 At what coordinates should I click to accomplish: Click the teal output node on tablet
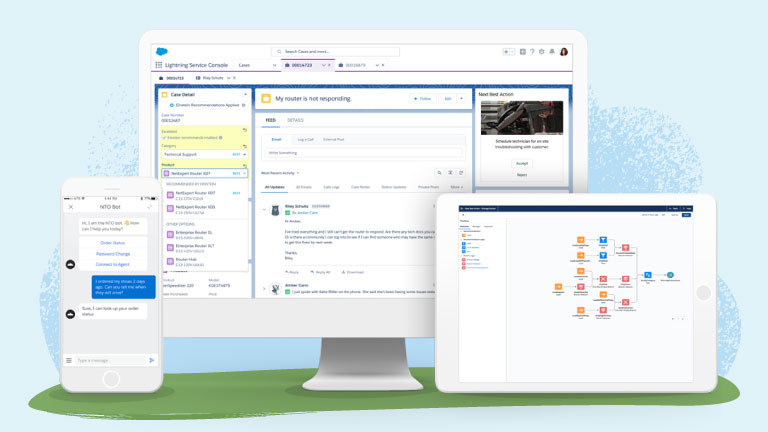671,275
